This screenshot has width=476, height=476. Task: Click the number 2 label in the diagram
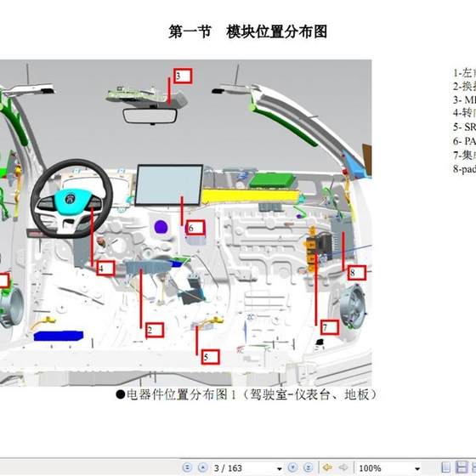coord(155,330)
